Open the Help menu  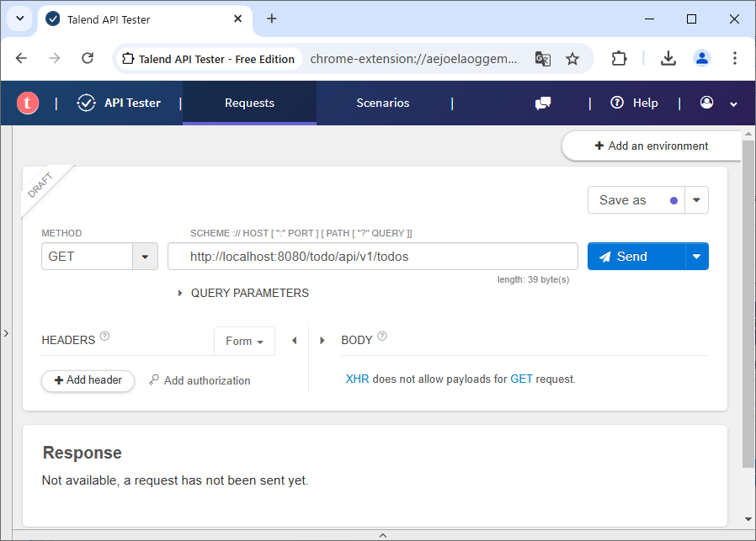[x=635, y=103]
